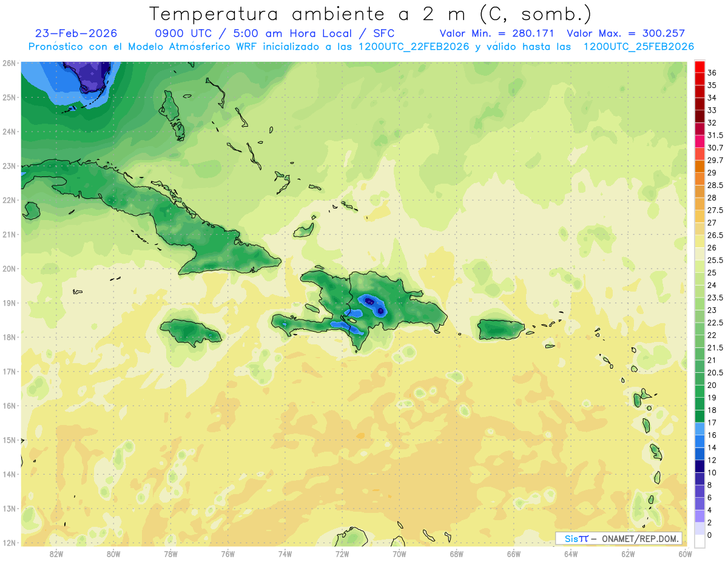Click the 62W longitude axis label
This screenshot has height=562, width=728.
coord(628,554)
